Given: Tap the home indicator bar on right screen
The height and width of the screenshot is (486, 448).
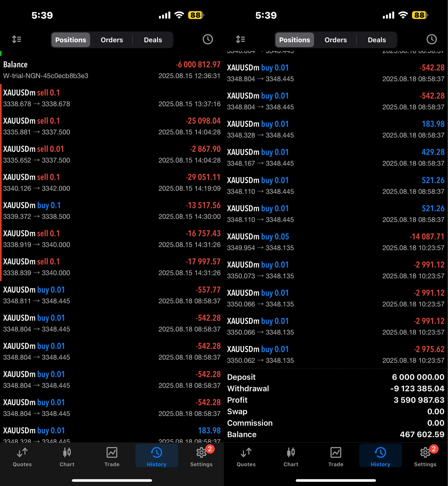Looking at the screenshot, I should coord(336,480).
